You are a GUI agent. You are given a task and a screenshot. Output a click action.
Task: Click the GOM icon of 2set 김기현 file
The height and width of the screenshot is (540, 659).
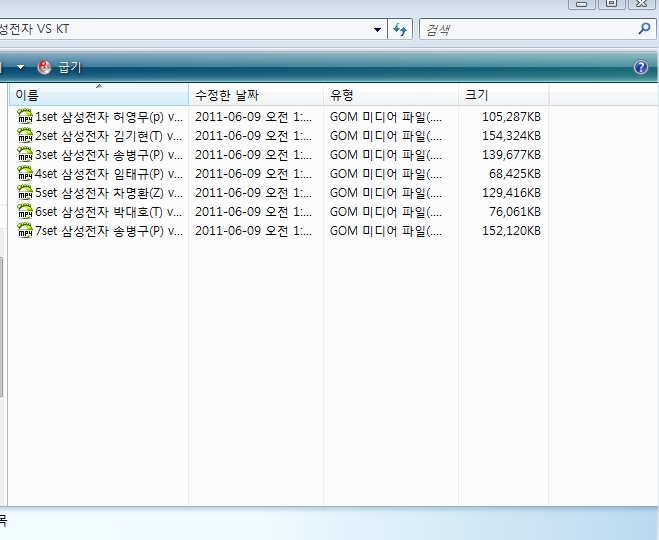pos(25,135)
